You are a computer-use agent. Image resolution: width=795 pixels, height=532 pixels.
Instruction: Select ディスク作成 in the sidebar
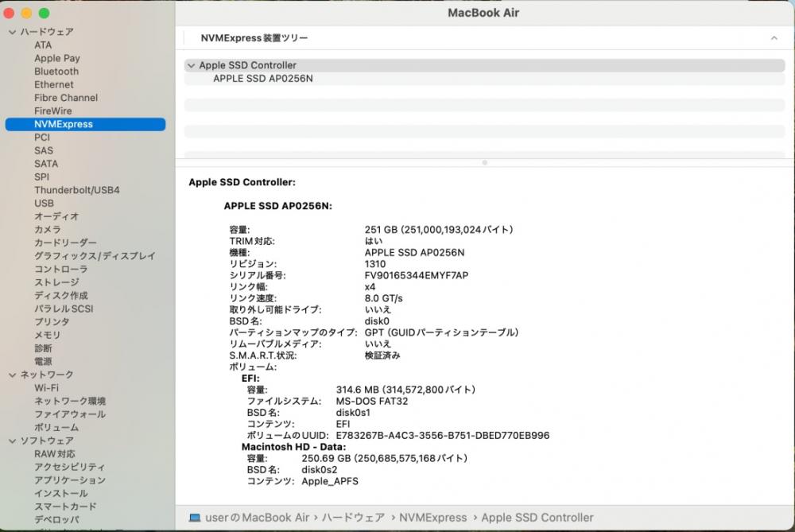[61, 296]
